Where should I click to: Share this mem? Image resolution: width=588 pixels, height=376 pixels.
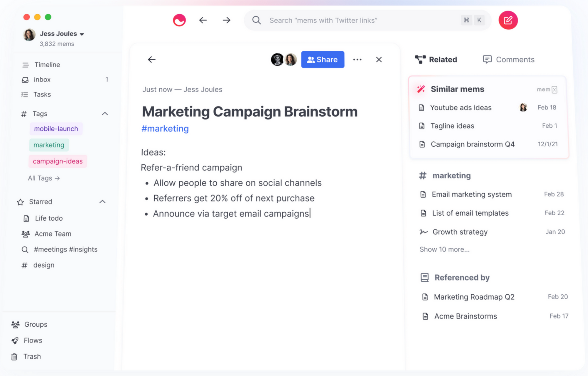pyautogui.click(x=323, y=60)
